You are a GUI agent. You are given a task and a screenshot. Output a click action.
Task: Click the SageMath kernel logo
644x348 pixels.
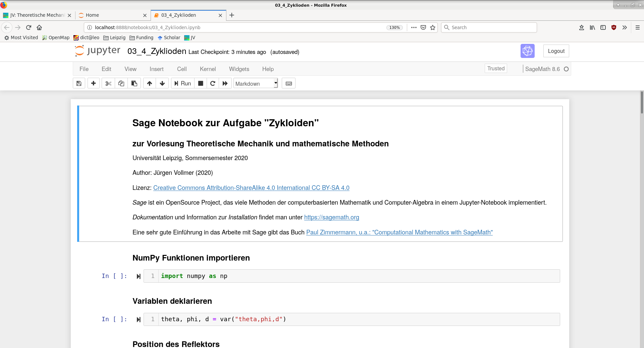point(527,51)
